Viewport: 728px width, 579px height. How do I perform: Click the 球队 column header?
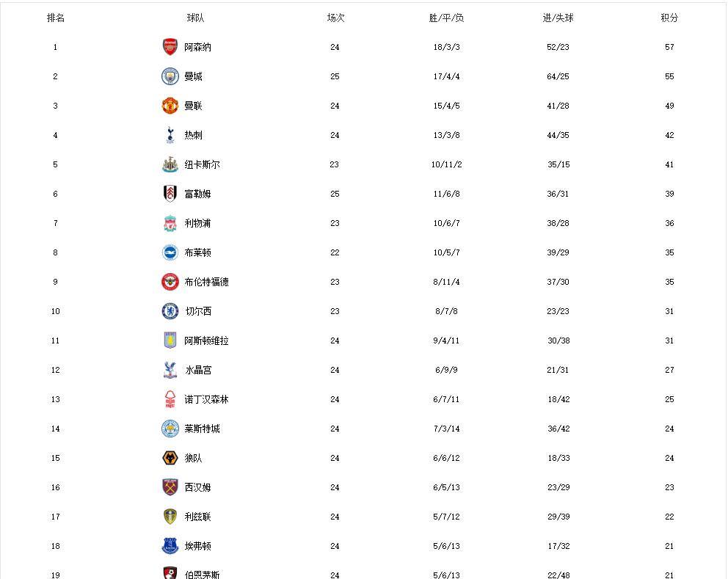point(196,18)
